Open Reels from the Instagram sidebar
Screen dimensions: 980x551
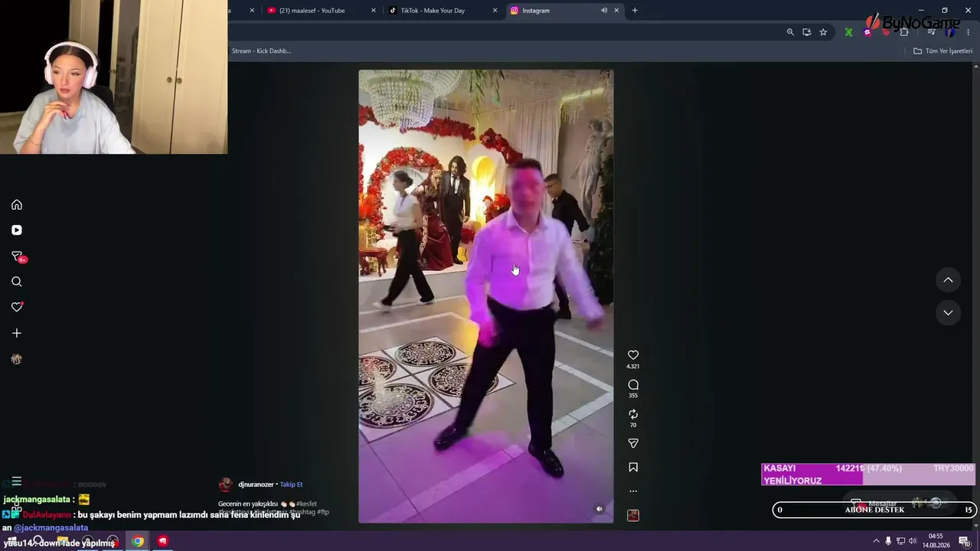click(17, 230)
